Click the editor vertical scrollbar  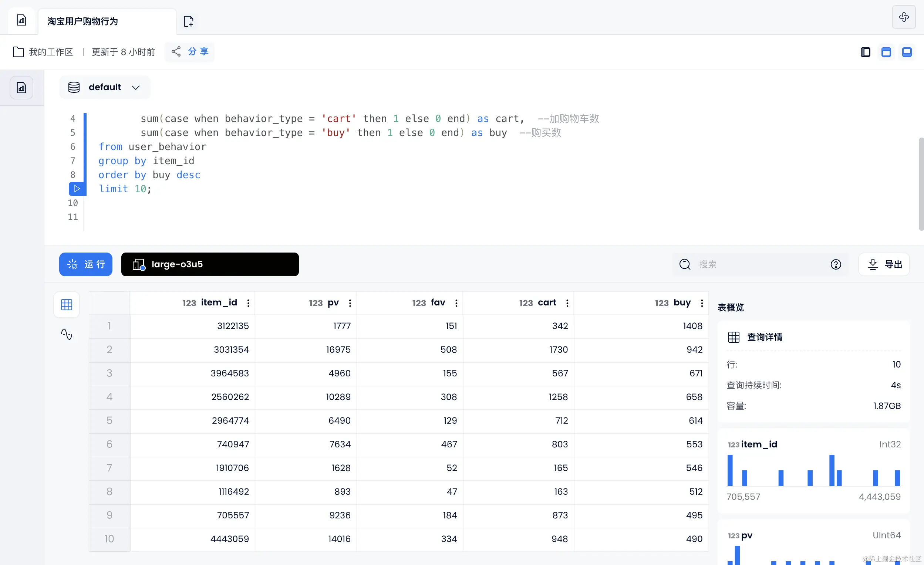click(x=921, y=184)
